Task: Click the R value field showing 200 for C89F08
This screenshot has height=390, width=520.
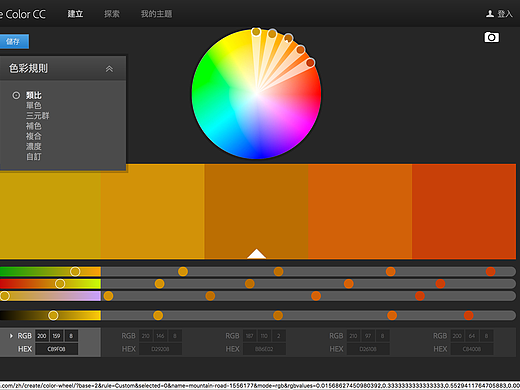Action: [42, 336]
